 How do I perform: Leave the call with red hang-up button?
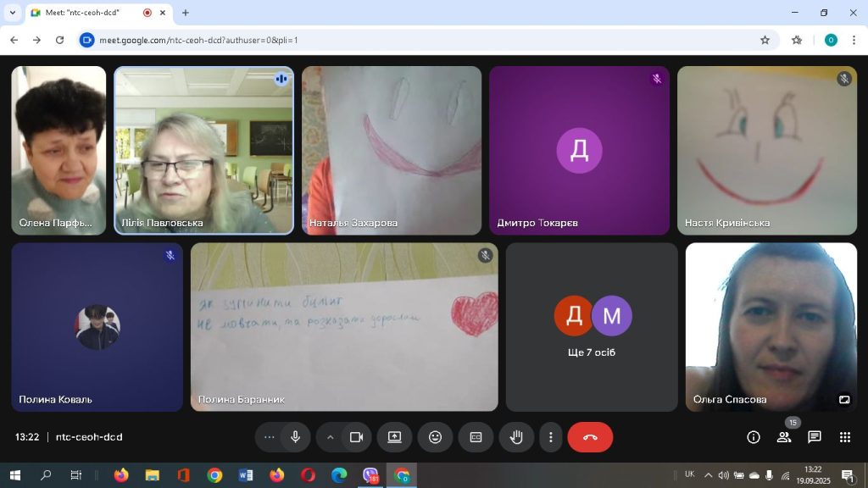coord(590,437)
